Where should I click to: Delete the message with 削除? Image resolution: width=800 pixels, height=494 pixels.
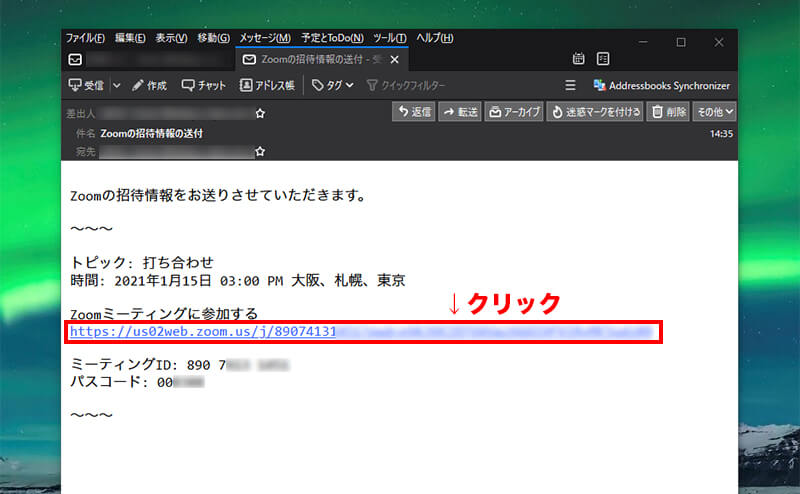point(668,112)
